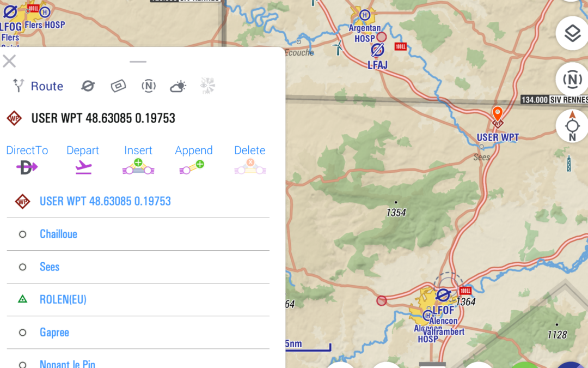The image size is (588, 368).
Task: Tap the 100LL fuel tag near LFAJ
Action: [401, 46]
